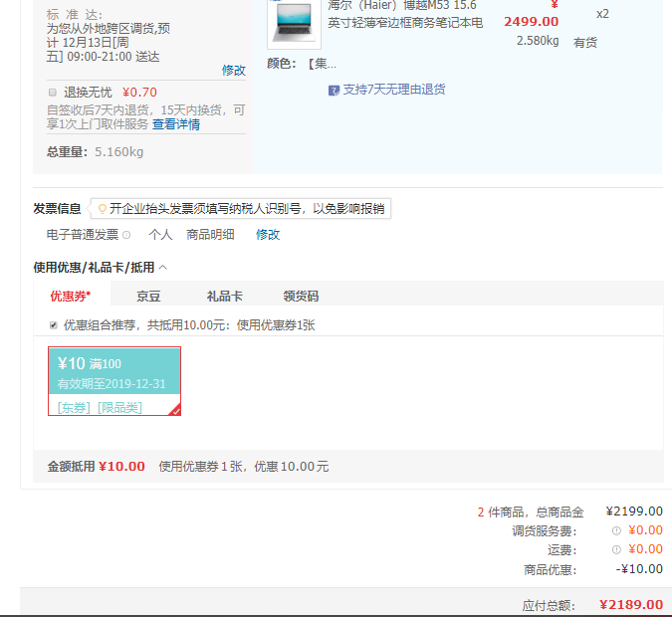
Task: Click the 有货 stock status text
Action: [x=585, y=43]
